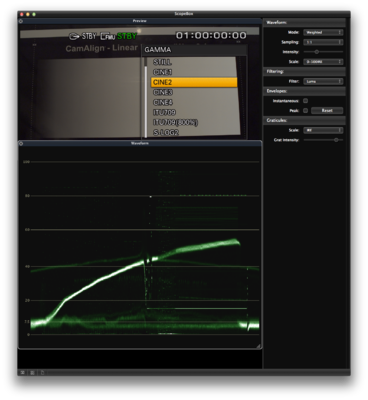Open the Sampling dropdown
This screenshot has width=368, height=400.
pos(323,42)
